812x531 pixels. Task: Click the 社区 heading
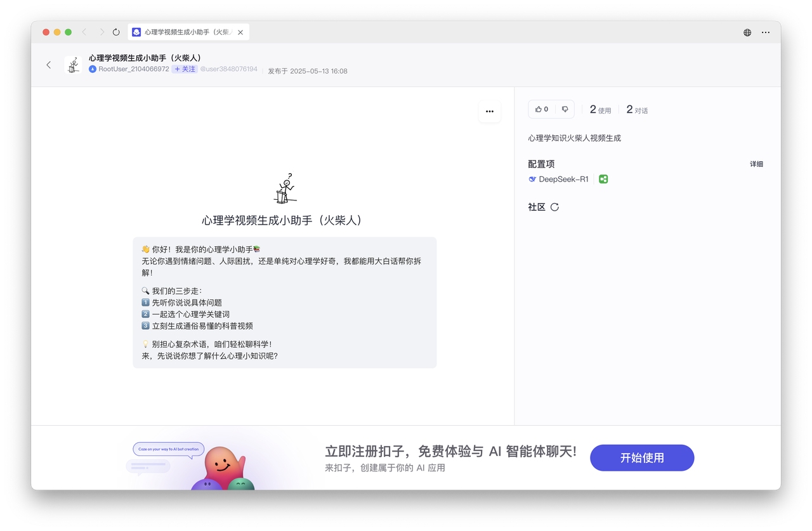[x=537, y=207]
